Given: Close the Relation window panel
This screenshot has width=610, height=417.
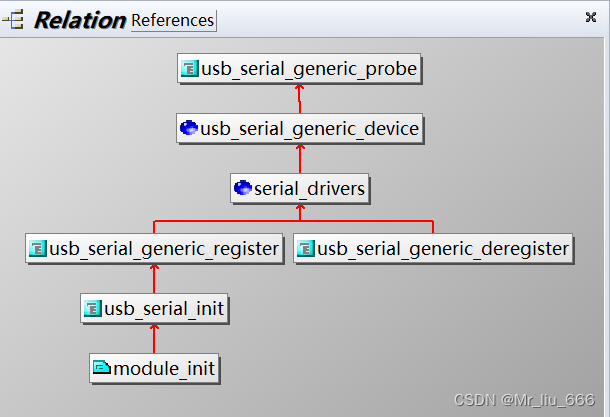Looking at the screenshot, I should tap(591, 17).
